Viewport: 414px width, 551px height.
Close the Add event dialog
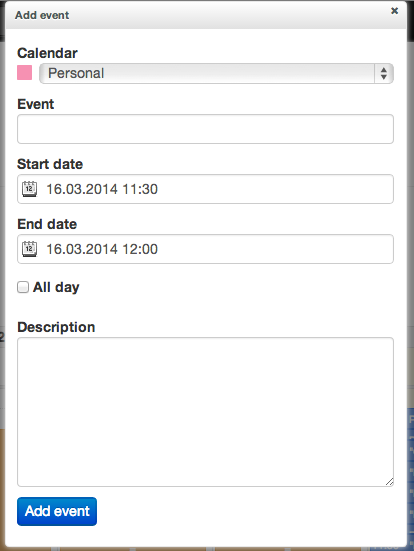tap(394, 11)
